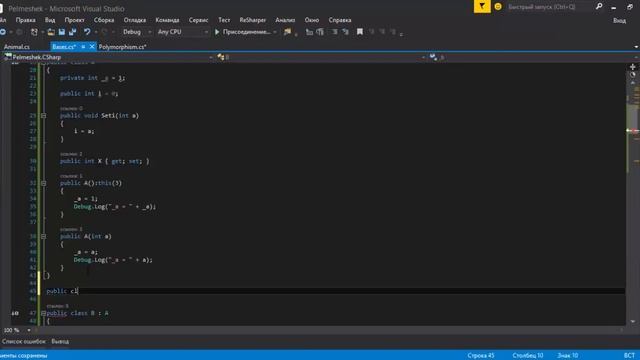The height and width of the screenshot is (360, 640).
Task: Open the Сборка menu
Action: point(104,20)
